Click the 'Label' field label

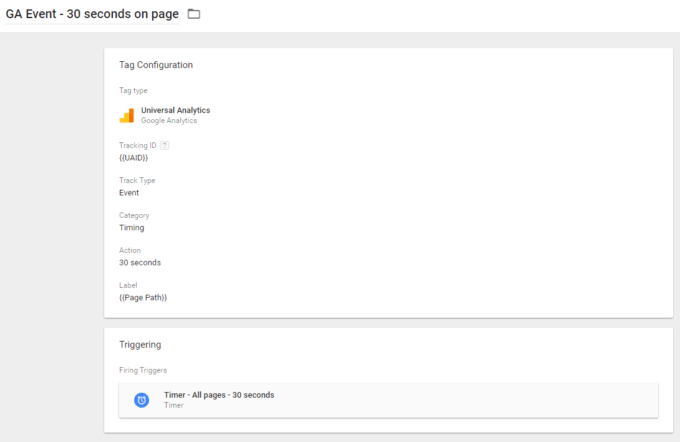[128, 285]
